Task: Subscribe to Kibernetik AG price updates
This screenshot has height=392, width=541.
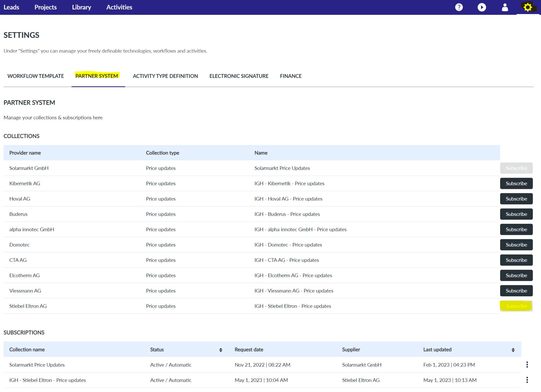Action: click(x=516, y=183)
